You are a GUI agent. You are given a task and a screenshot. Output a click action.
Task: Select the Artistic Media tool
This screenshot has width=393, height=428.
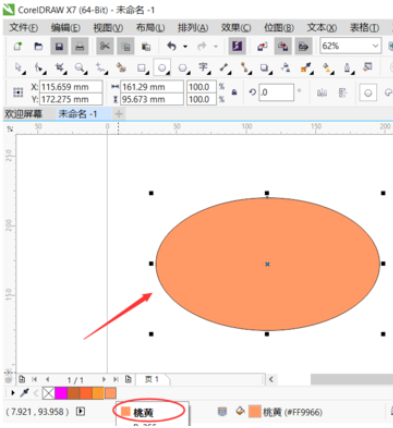[x=121, y=68]
